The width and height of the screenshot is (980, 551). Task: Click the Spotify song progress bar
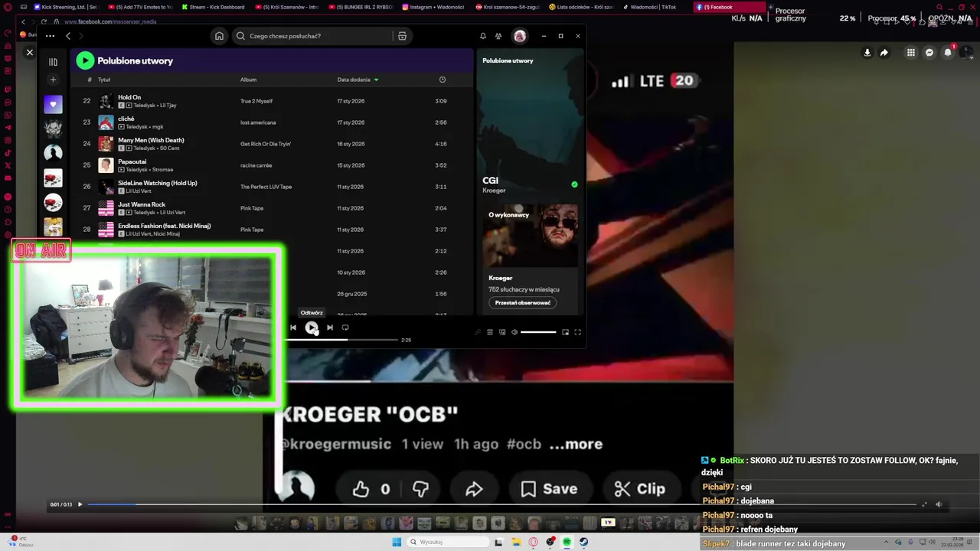[x=341, y=340]
